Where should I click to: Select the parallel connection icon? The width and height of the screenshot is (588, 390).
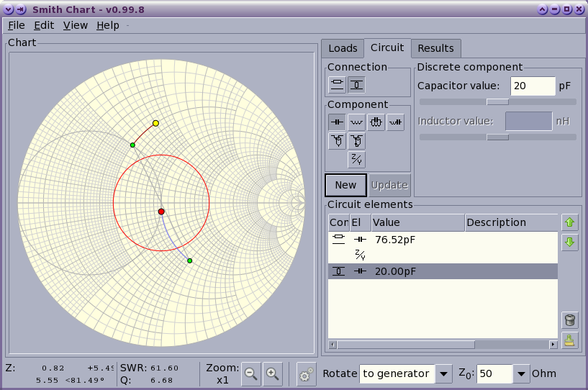(357, 85)
